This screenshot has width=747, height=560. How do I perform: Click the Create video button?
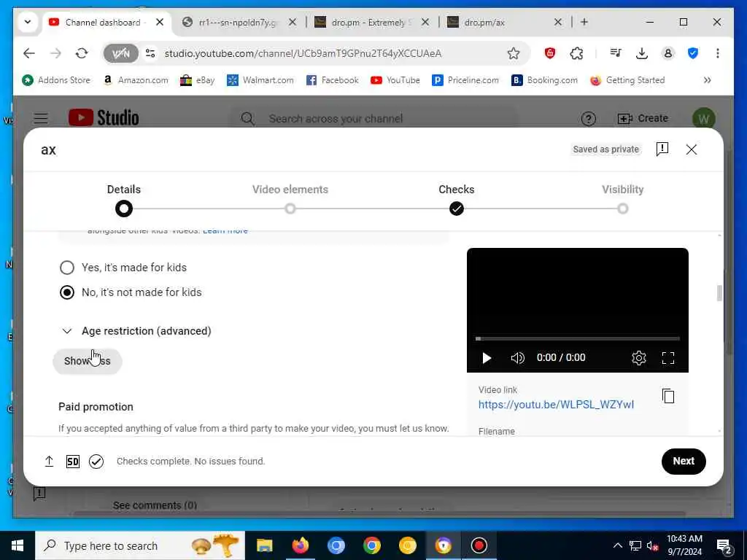coord(642,118)
